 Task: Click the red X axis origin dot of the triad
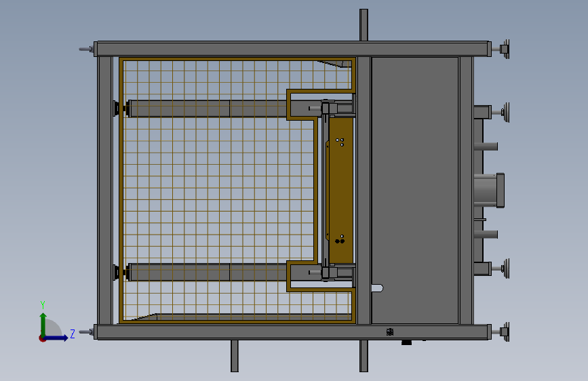[x=42, y=338]
